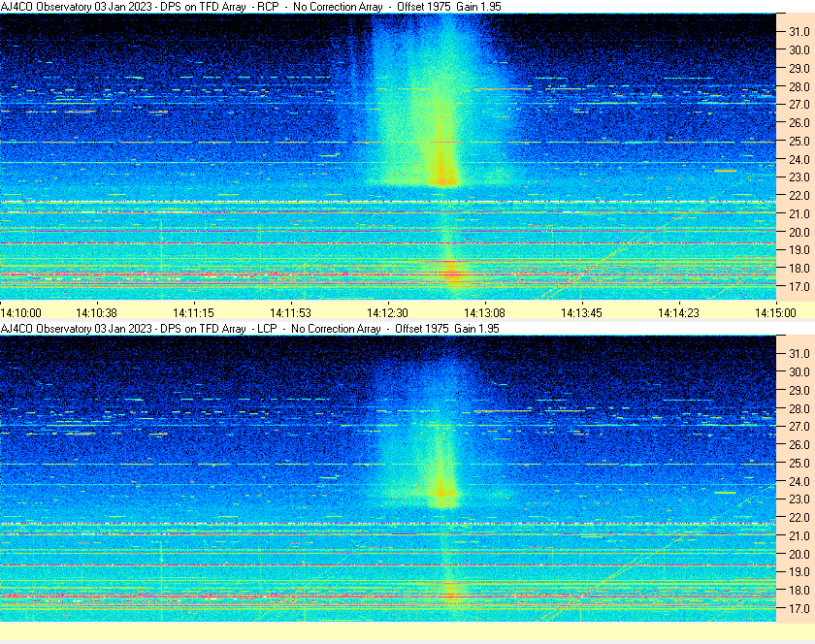Click the LCP spectrogram title text
The image size is (815, 644).
(x=250, y=329)
